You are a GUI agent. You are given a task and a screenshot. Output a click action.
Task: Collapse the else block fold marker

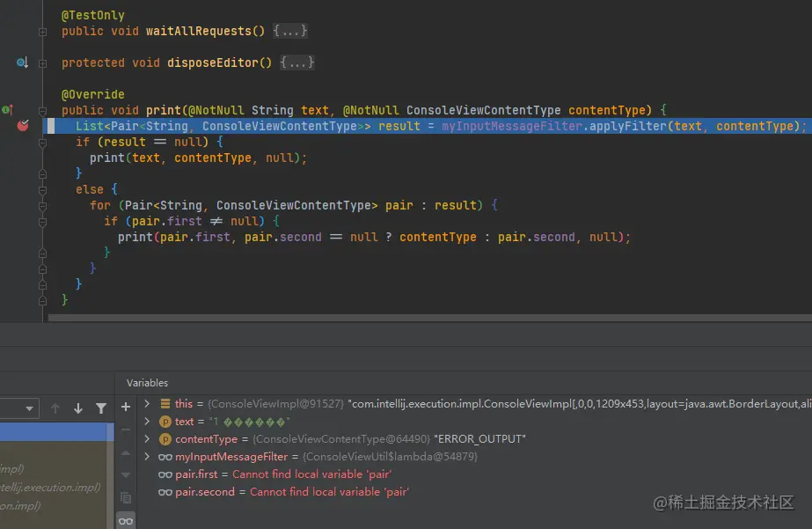tap(43, 190)
